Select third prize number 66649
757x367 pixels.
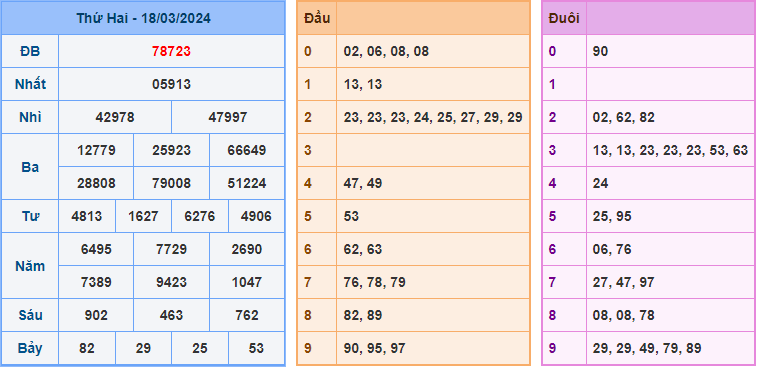pyautogui.click(x=247, y=150)
